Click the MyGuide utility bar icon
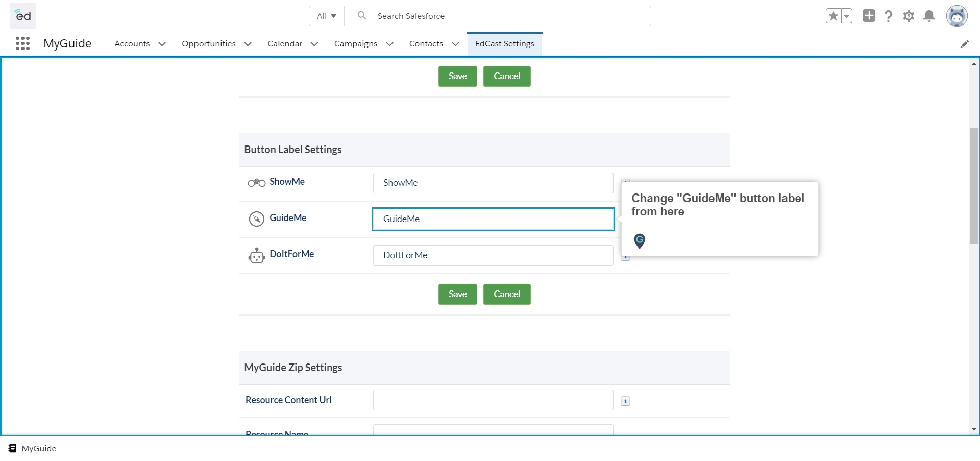The image size is (980, 461). pos(12,448)
